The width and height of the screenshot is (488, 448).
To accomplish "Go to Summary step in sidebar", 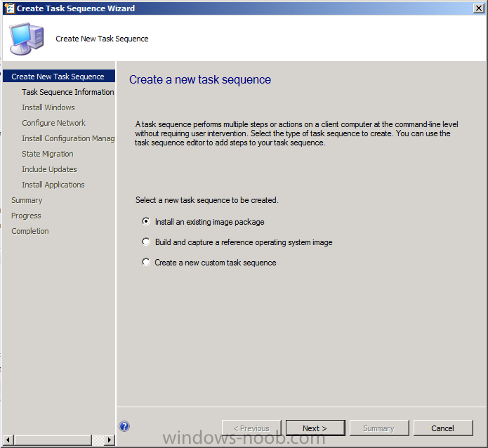I will pyautogui.click(x=27, y=200).
